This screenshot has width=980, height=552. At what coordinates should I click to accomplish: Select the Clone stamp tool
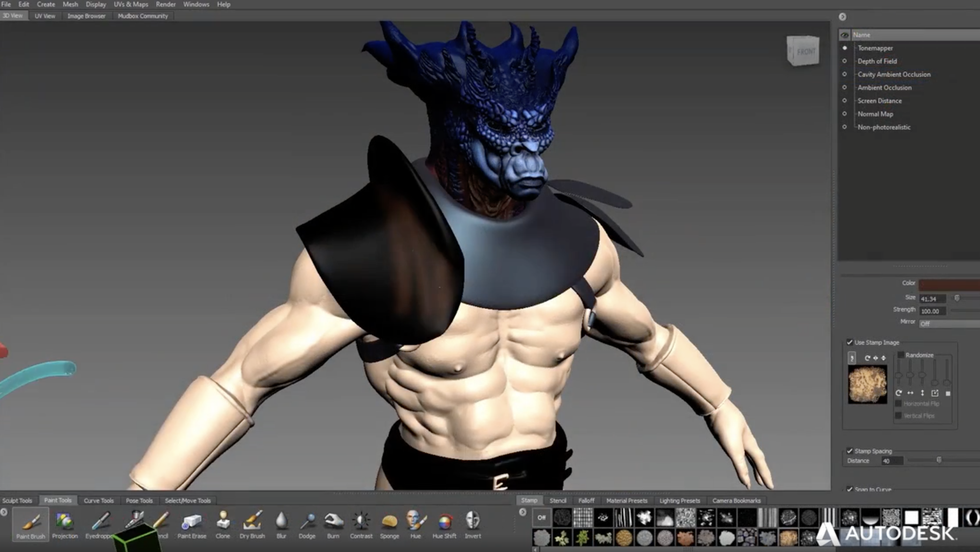(223, 525)
